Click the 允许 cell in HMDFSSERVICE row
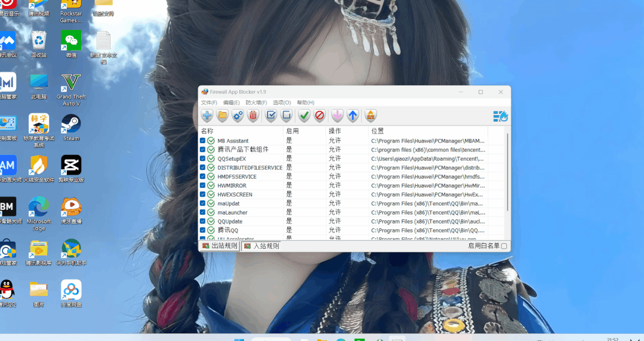Viewport: 644px width, 341px height. [x=335, y=176]
